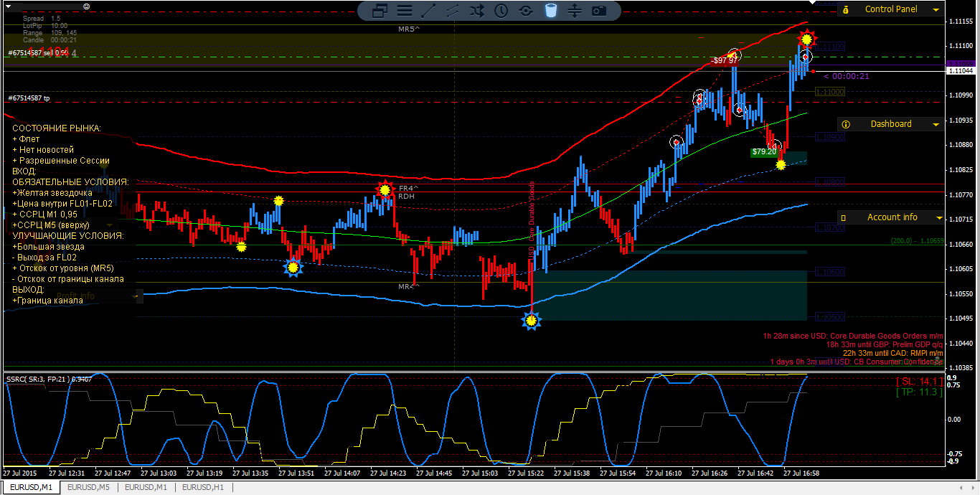Image resolution: width=980 pixels, height=495 pixels.
Task: Click the crossed arrows shuffle icon
Action: pyautogui.click(x=477, y=11)
